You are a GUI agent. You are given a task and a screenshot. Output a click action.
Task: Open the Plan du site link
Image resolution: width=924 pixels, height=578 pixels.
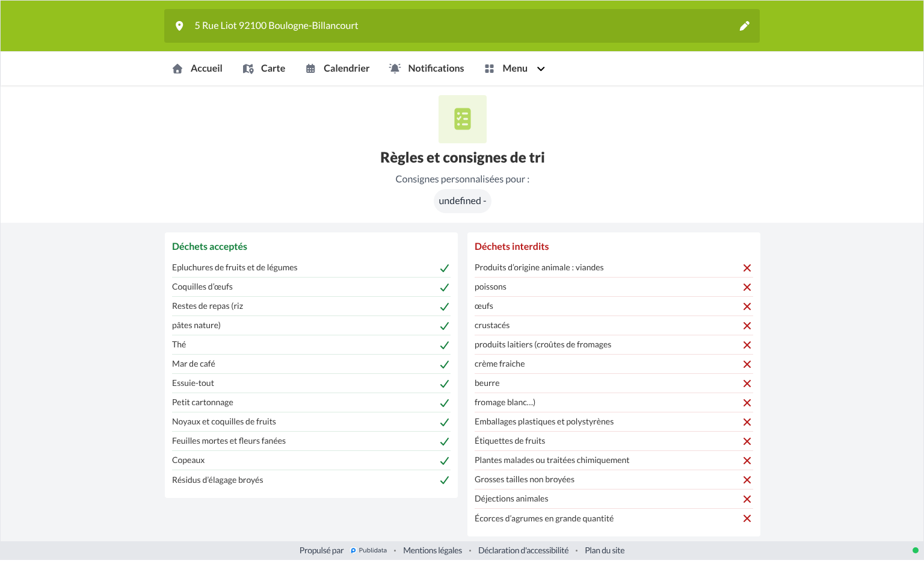tap(605, 550)
